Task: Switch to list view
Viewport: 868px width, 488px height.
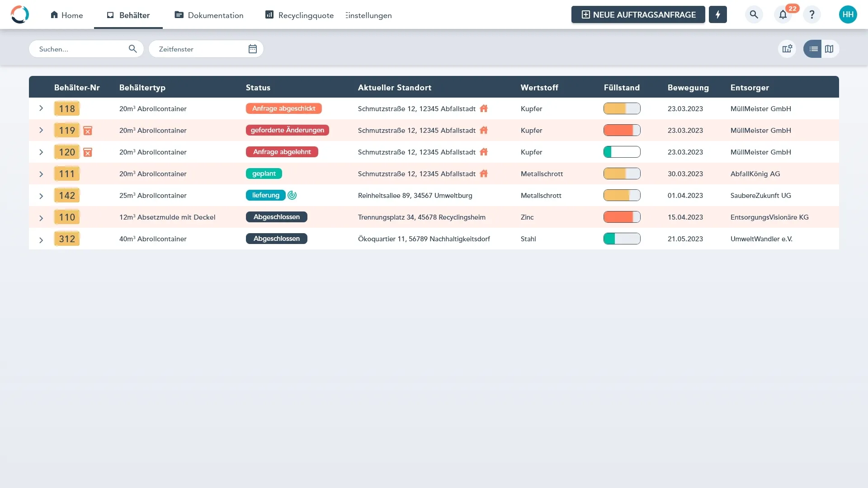Action: [813, 49]
